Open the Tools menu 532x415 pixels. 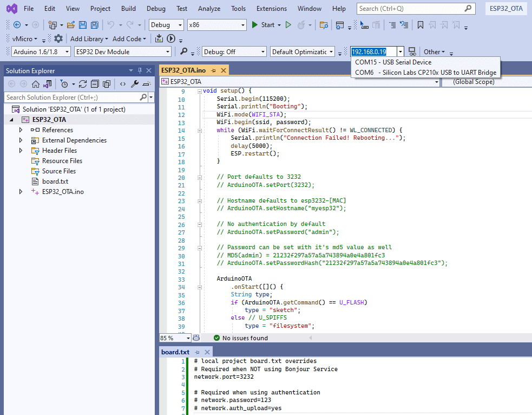238,9
